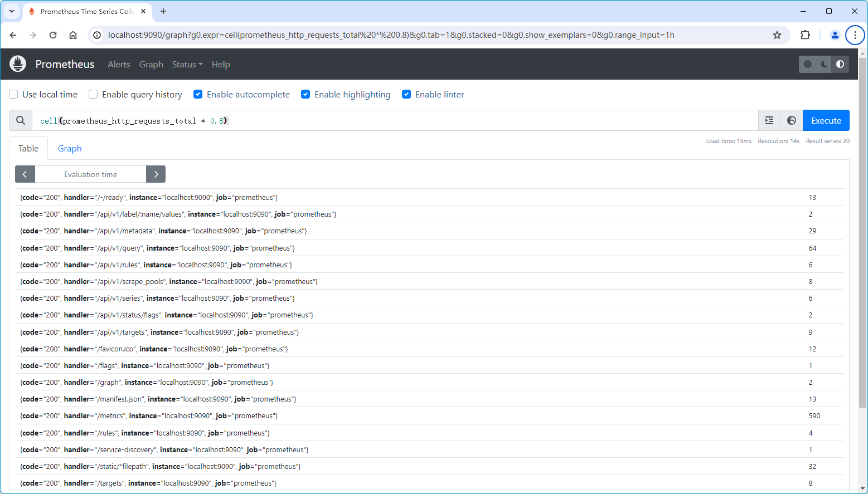
Task: Click the search magnifier icon beside query
Action: tap(21, 120)
